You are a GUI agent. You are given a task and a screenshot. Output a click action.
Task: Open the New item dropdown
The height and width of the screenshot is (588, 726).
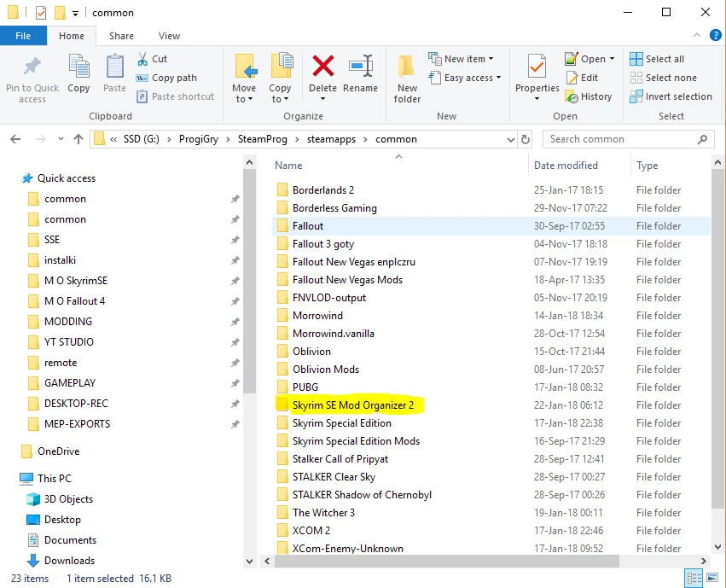(x=491, y=59)
